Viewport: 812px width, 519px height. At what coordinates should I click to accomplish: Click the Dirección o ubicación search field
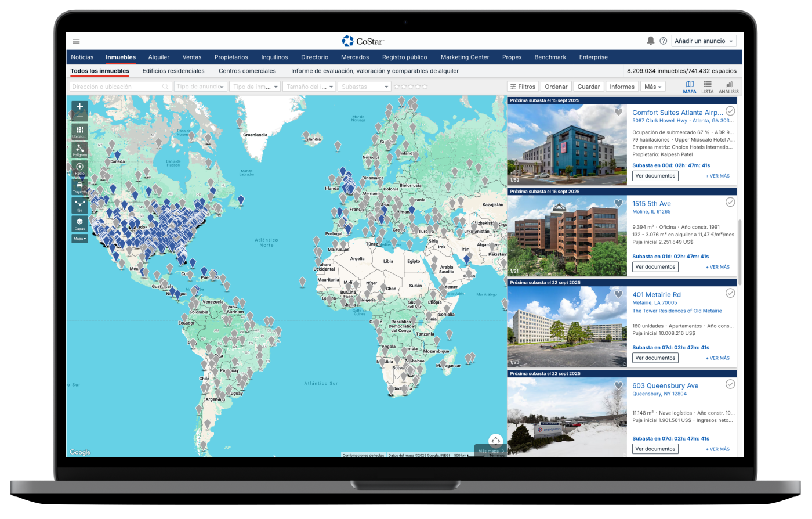pyautogui.click(x=116, y=86)
